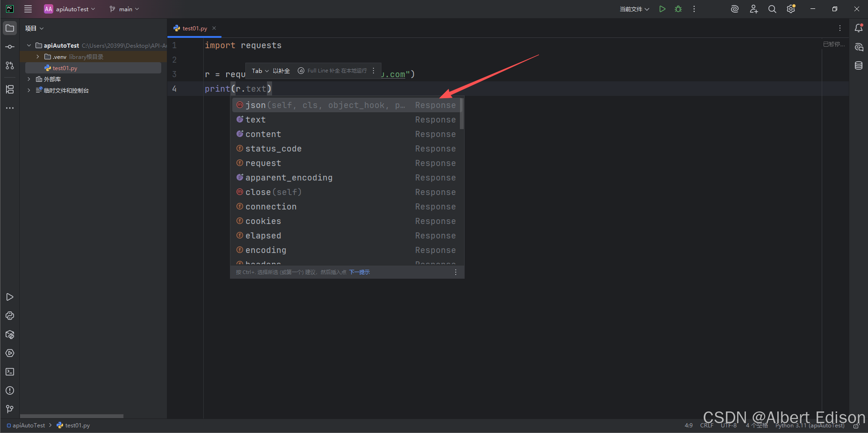Screen dimensions: 868x433
Task: Open Code With Me add-user icon
Action: (753, 9)
